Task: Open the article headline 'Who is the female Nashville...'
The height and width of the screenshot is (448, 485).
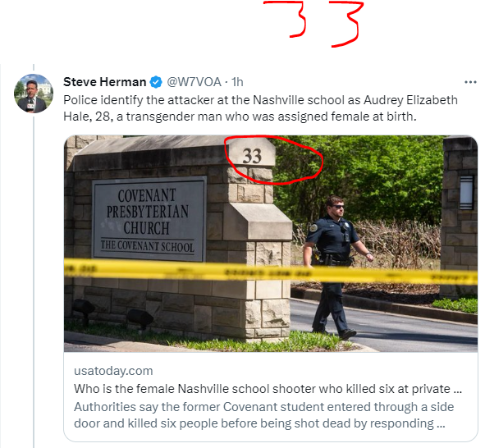Action: pyautogui.click(x=268, y=389)
